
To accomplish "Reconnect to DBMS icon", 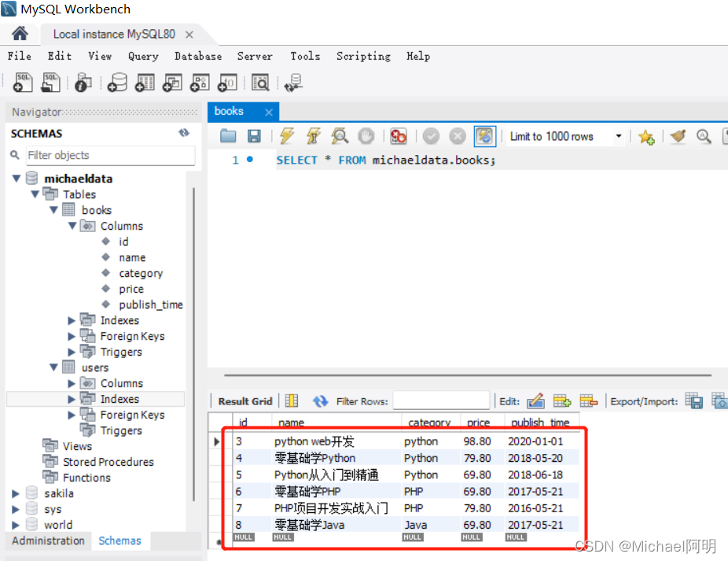I will click(293, 83).
